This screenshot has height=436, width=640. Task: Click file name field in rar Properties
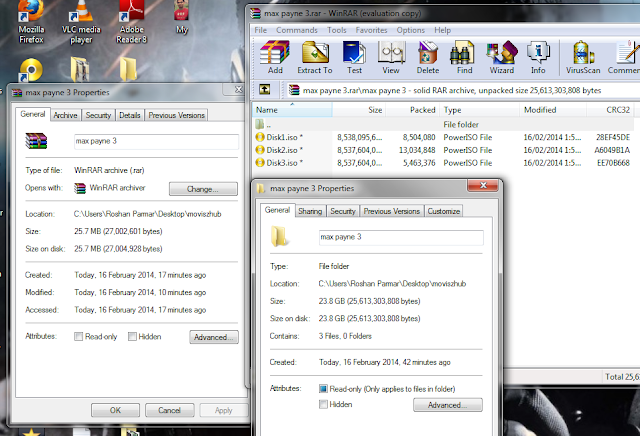pos(156,141)
